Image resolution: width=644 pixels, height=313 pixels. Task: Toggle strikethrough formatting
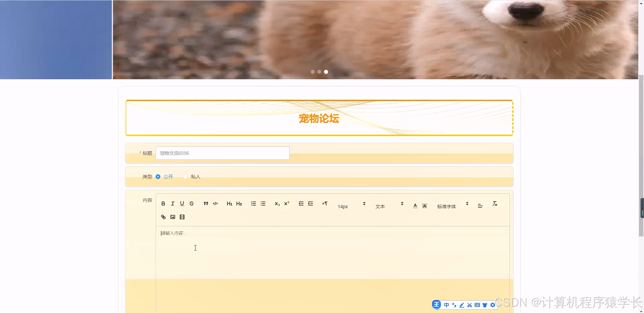(191, 204)
